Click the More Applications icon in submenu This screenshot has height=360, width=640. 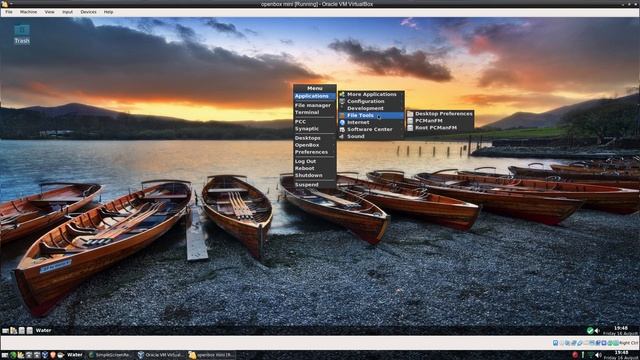tap(342, 94)
